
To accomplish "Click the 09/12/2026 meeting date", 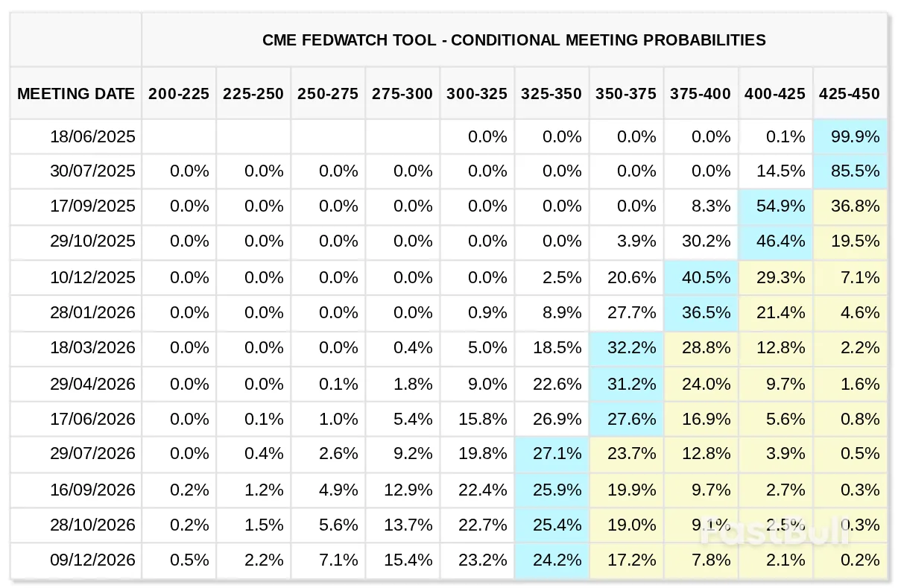I will [92, 560].
